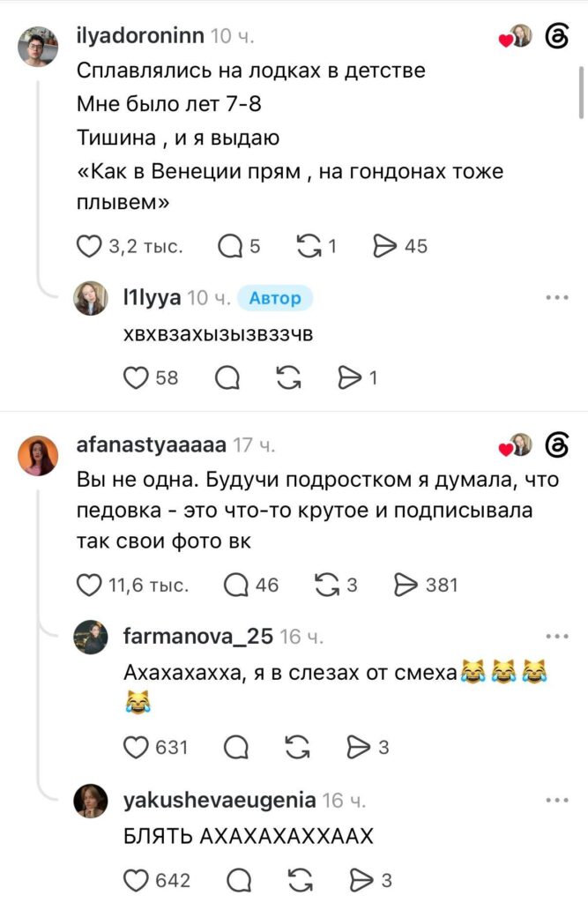Open the Threads logo on ilyadoroninn's post
The image size is (588, 903).
pyautogui.click(x=557, y=37)
